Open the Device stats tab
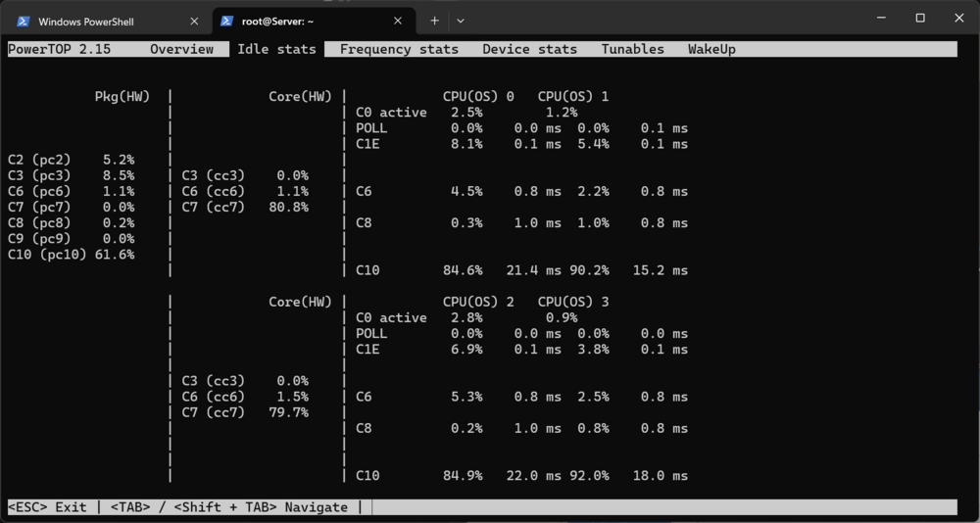980x523 pixels. tap(530, 49)
